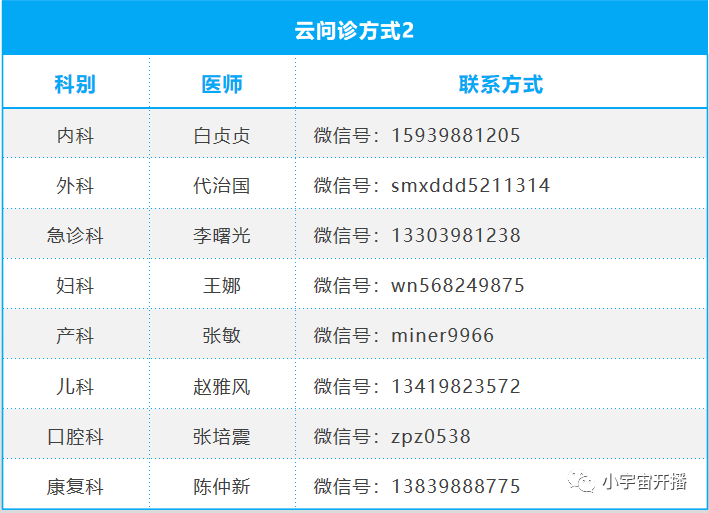Click WeChat ID wn568249875
Image resolution: width=709 pixels, height=513 pixels.
(x=458, y=286)
